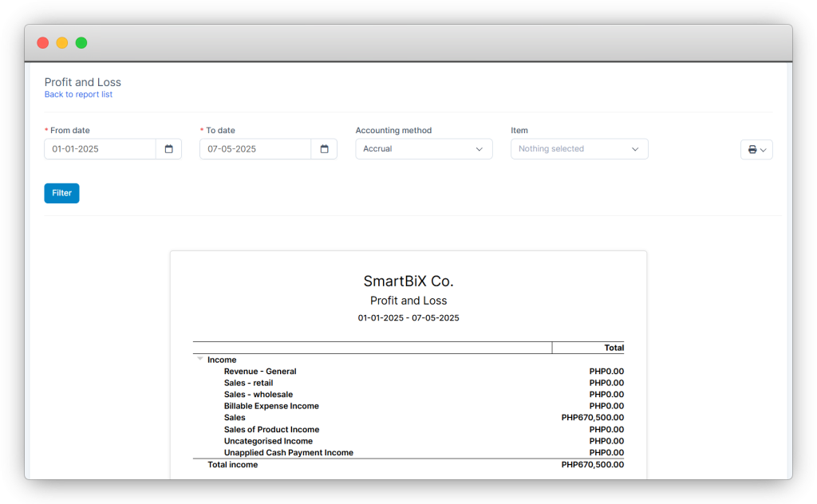
Task: Select the Uncategorised Income row
Action: click(268, 441)
